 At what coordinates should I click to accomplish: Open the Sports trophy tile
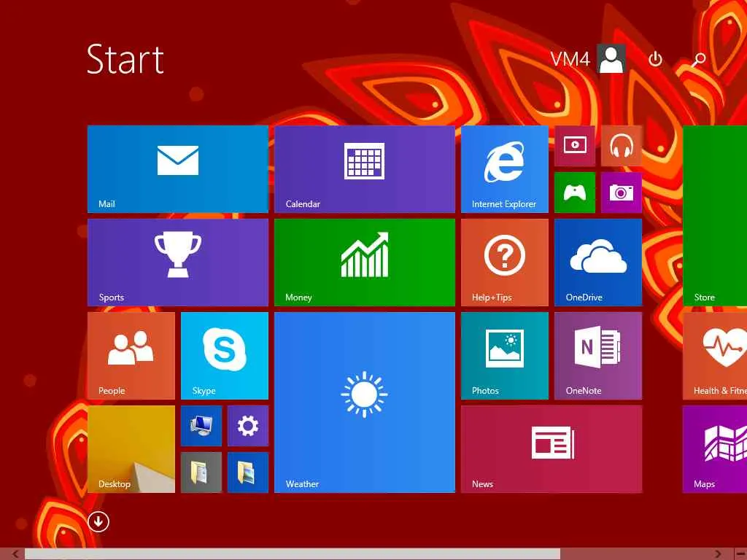178,262
